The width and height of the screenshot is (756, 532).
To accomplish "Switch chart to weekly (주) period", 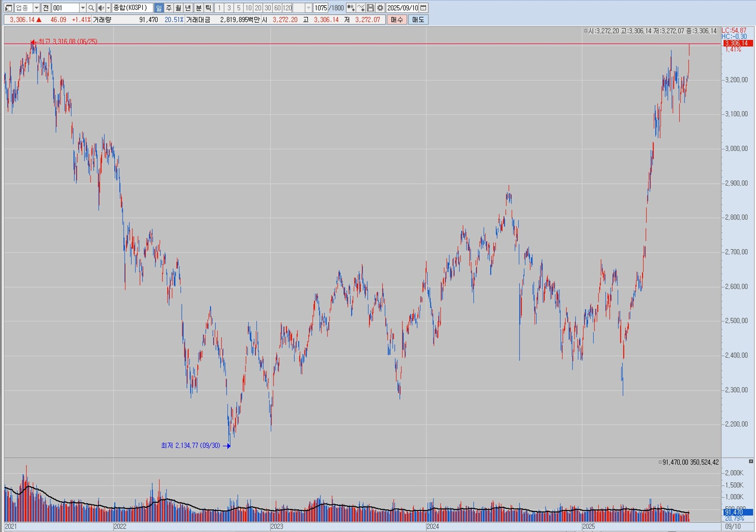I will pyautogui.click(x=169, y=8).
